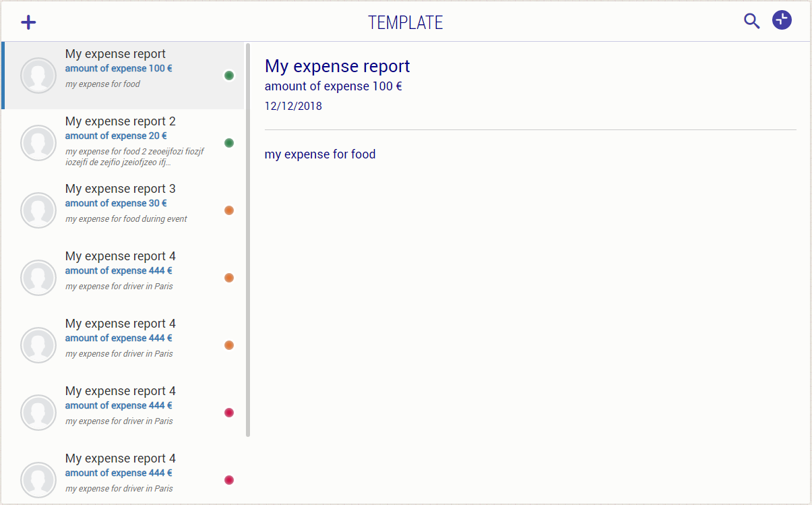The width and height of the screenshot is (812, 505).
Task: Click the avatar of the fifth list item
Action: click(38, 345)
